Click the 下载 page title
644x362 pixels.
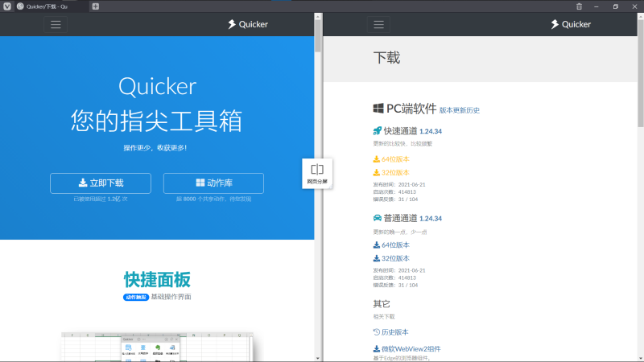tap(386, 58)
